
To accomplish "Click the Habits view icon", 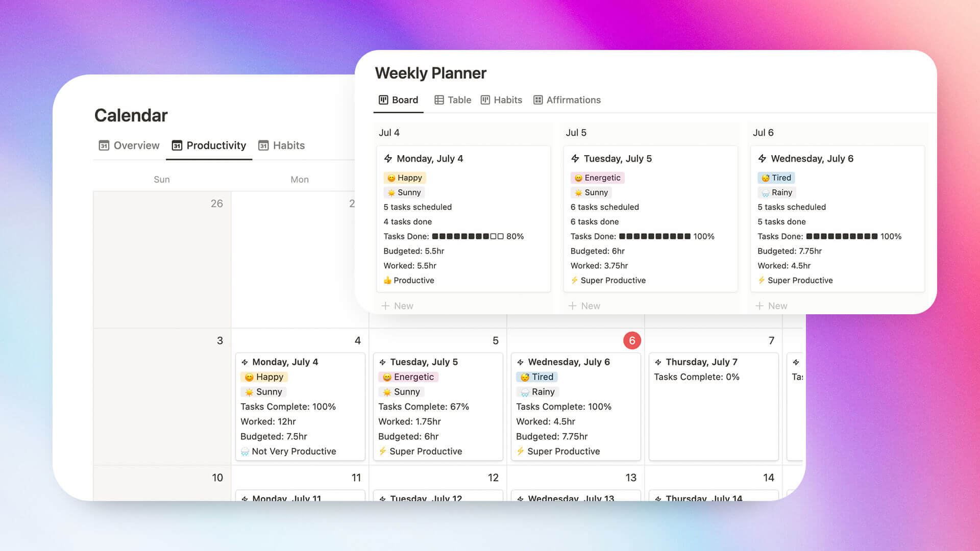I will [x=484, y=99].
